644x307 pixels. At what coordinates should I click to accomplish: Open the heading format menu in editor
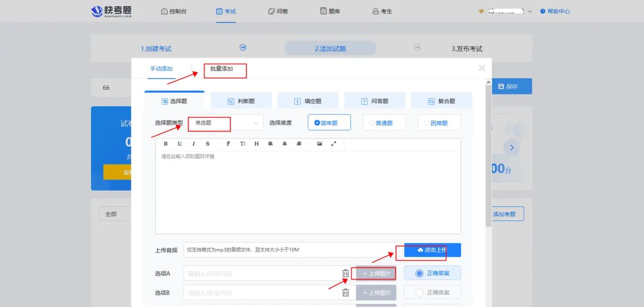point(256,143)
